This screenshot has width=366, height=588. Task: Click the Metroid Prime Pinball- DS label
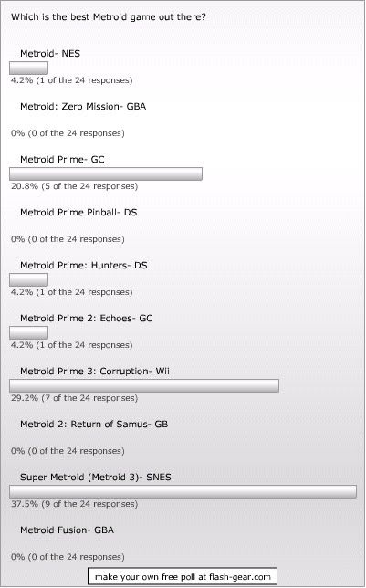coord(78,212)
